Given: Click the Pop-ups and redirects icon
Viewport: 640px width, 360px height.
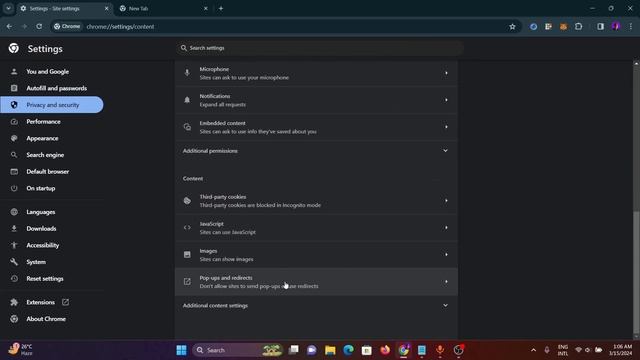Looking at the screenshot, I should click(187, 282).
